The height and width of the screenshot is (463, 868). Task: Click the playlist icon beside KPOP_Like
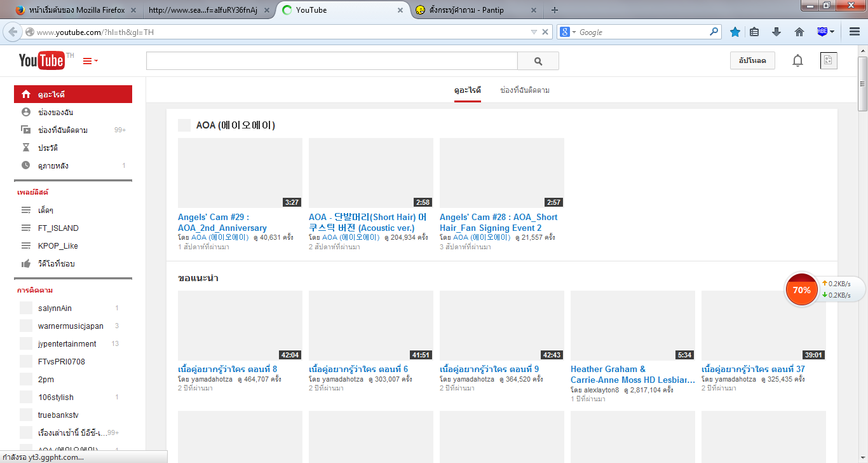[26, 245]
